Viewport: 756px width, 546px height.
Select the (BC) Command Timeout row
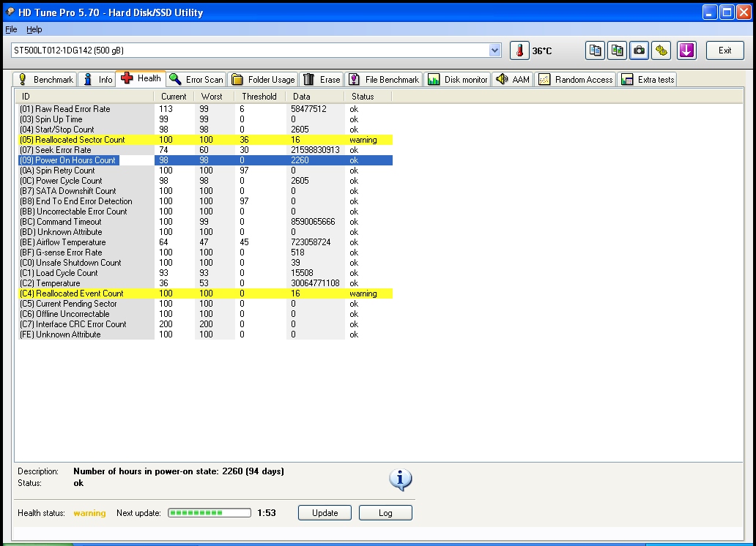[205, 222]
